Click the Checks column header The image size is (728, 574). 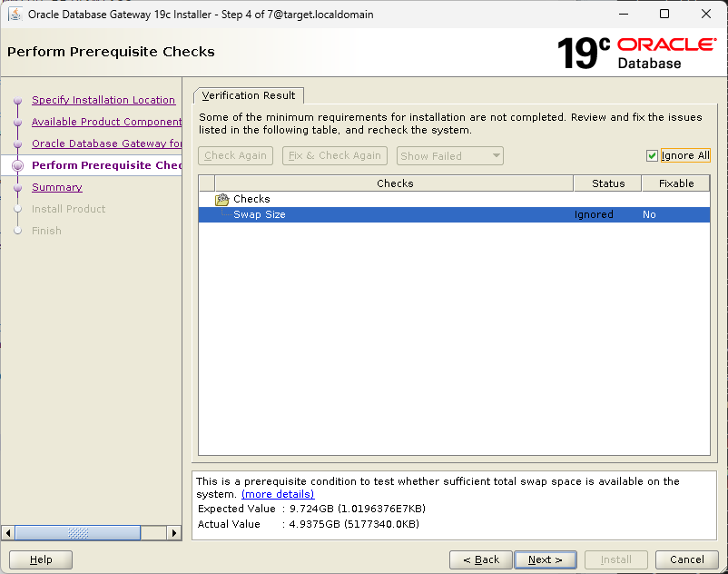[x=394, y=183]
